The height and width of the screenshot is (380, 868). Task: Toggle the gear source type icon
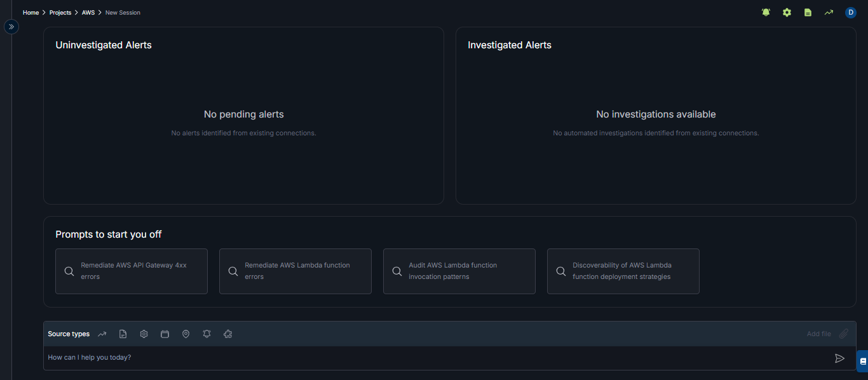click(144, 334)
